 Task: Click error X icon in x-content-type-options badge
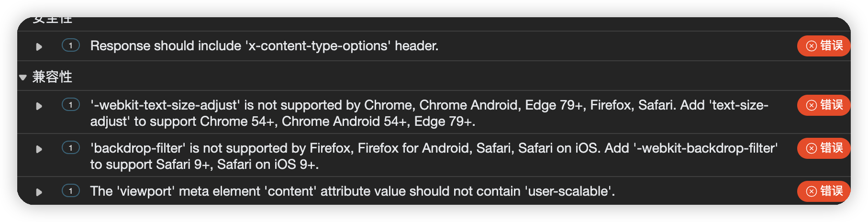pyautogui.click(x=812, y=46)
